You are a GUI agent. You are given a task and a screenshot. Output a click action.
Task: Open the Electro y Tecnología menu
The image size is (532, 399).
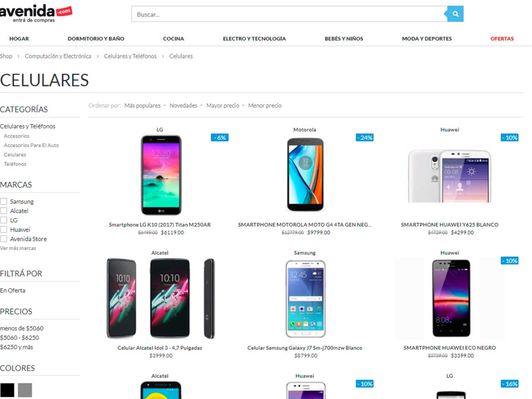click(x=254, y=38)
